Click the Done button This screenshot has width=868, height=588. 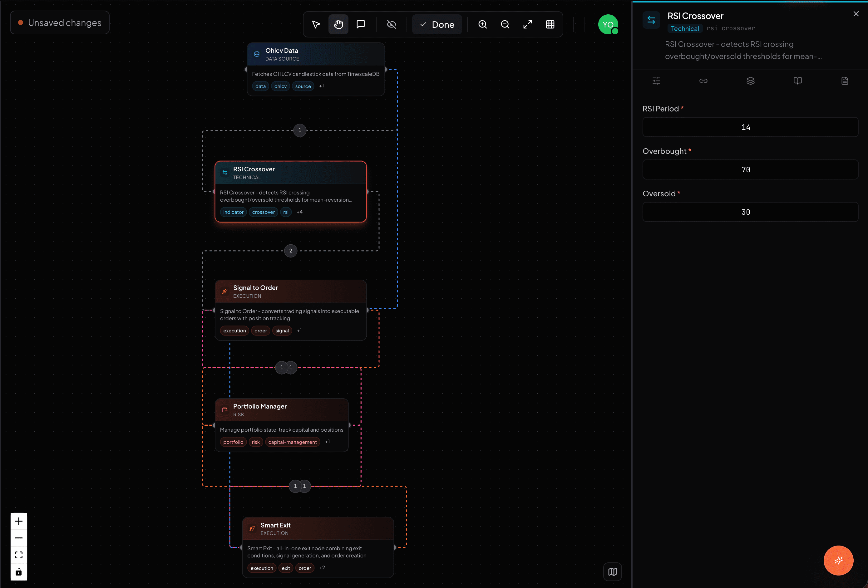pos(436,24)
